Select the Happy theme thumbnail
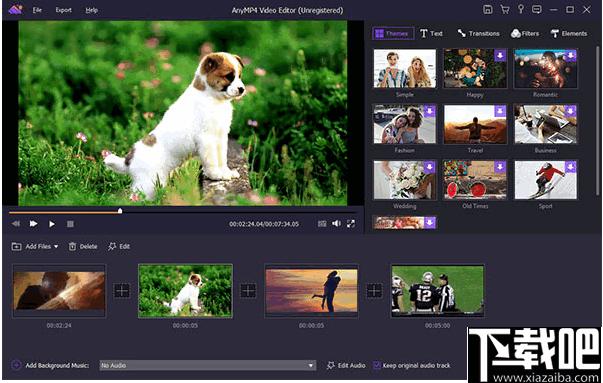Image resolution: width=603 pixels, height=383 pixels. (475, 68)
